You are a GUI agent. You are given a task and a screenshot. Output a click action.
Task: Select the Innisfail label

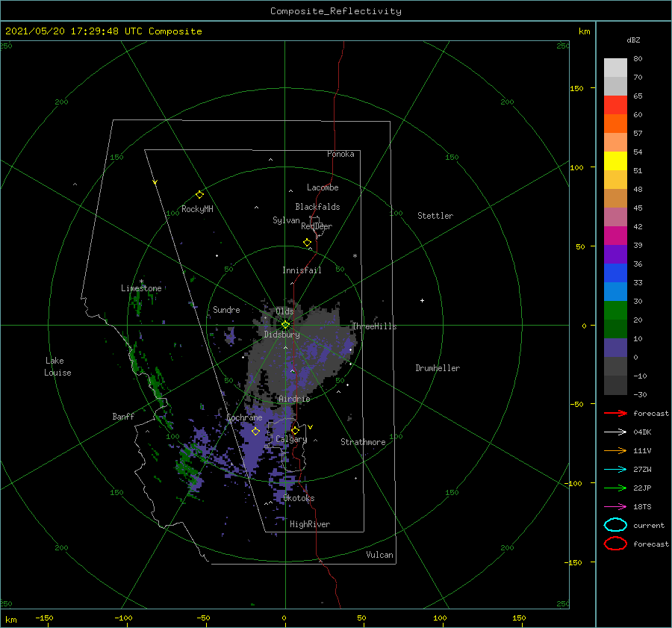tap(302, 270)
